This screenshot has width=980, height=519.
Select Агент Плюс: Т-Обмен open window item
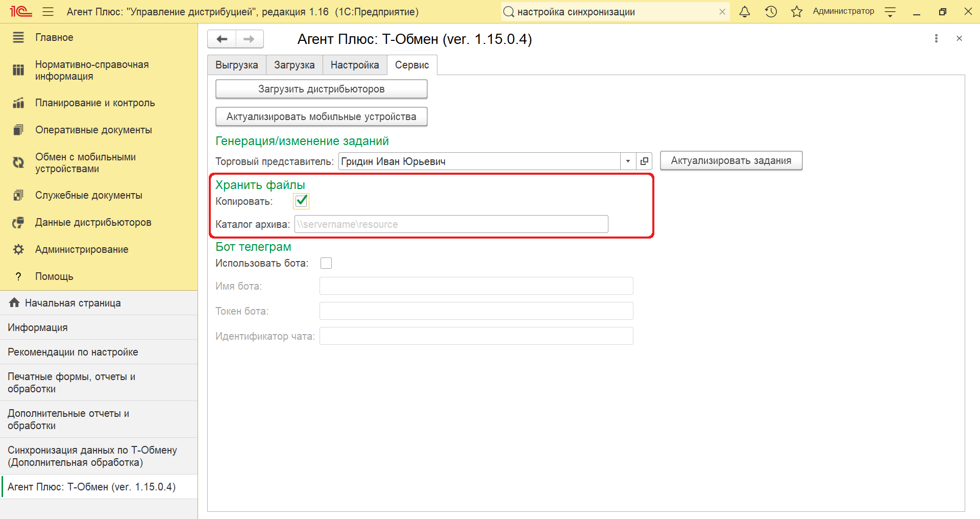point(99,487)
